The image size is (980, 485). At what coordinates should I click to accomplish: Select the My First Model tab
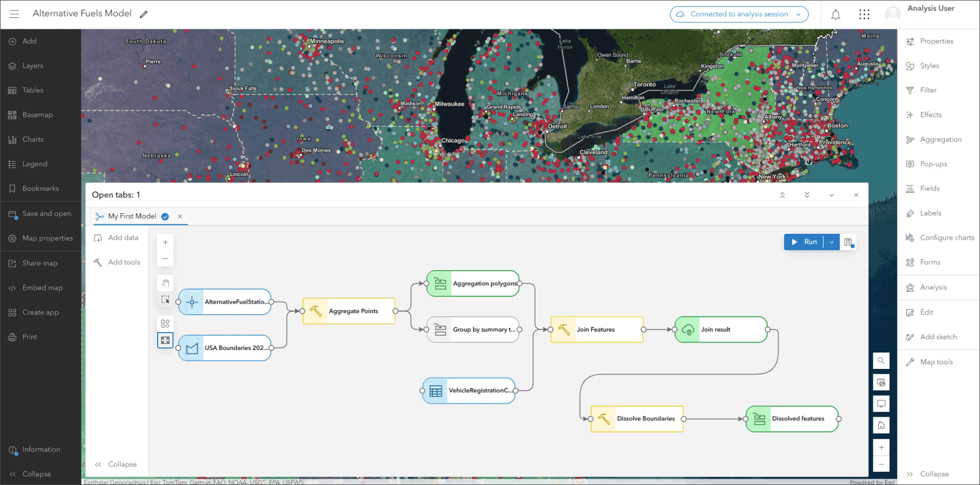(132, 216)
